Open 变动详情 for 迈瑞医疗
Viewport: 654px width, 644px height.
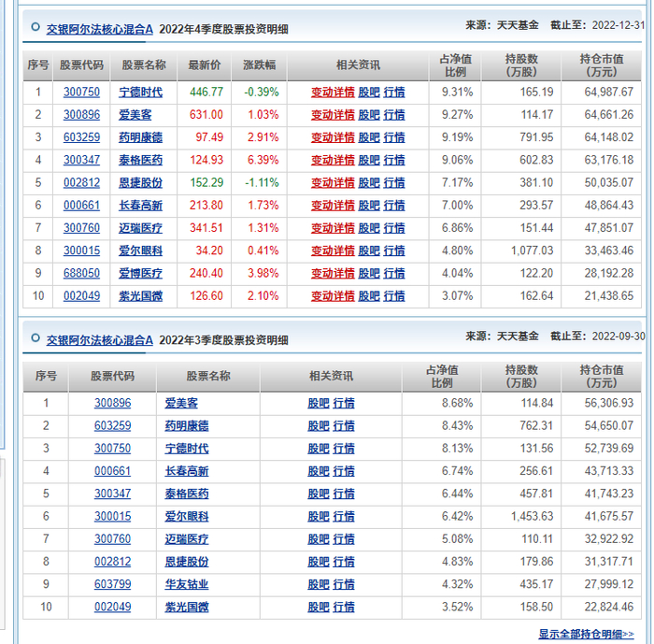point(333,228)
